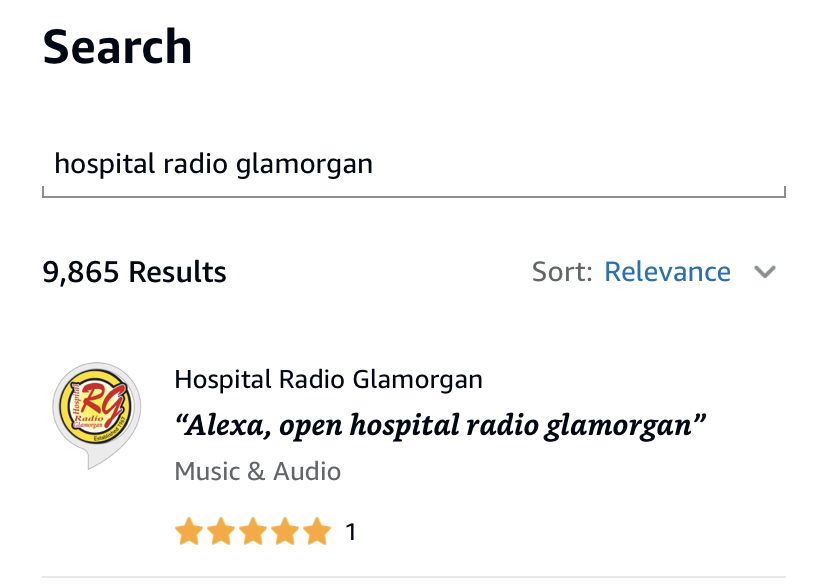Viewport: 828px width, 588px height.
Task: Click the Search page heading
Action: pyautogui.click(x=117, y=46)
